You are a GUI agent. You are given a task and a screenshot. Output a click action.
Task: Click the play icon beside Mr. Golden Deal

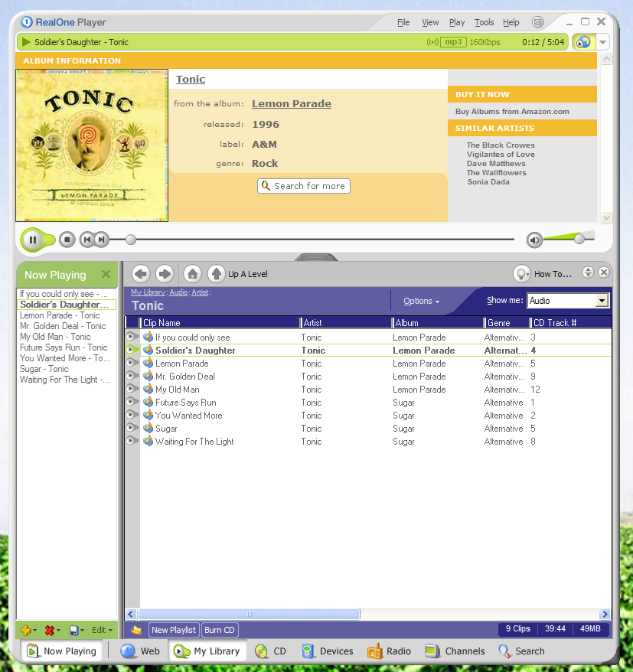tap(130, 376)
